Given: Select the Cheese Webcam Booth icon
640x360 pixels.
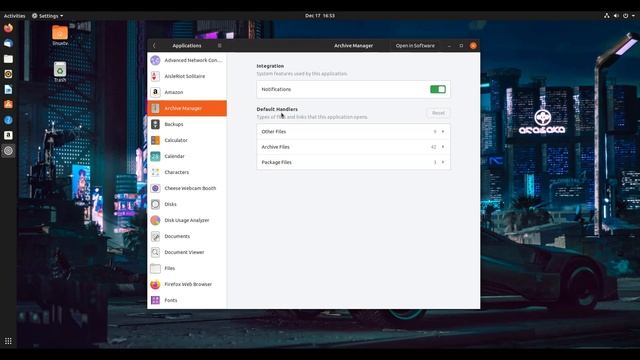Looking at the screenshot, I should point(155,188).
